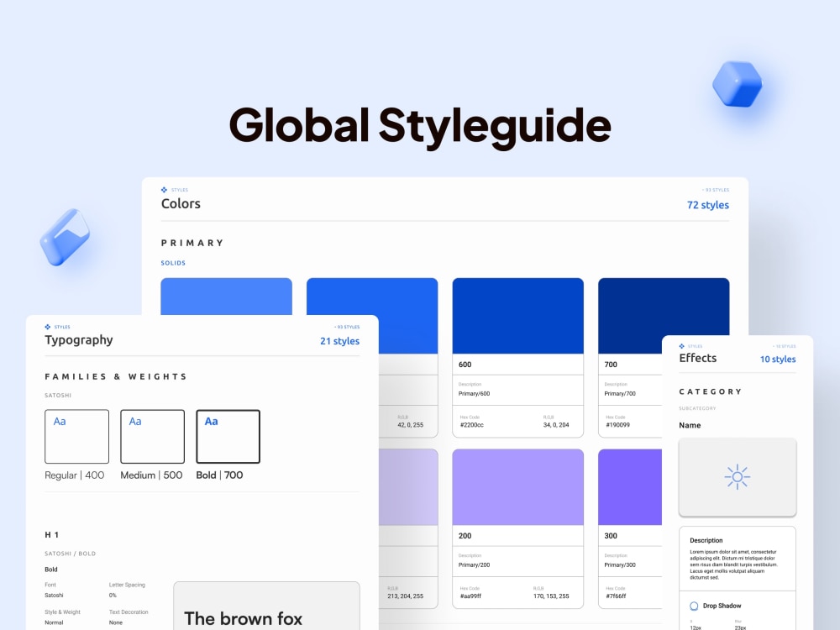The image size is (840, 630).
Task: Click the 21 styles link in Typography
Action: [x=339, y=341]
